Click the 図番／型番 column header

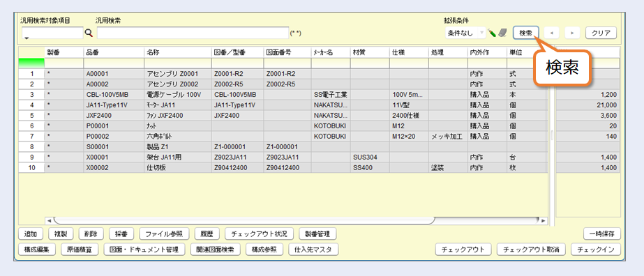(x=237, y=52)
